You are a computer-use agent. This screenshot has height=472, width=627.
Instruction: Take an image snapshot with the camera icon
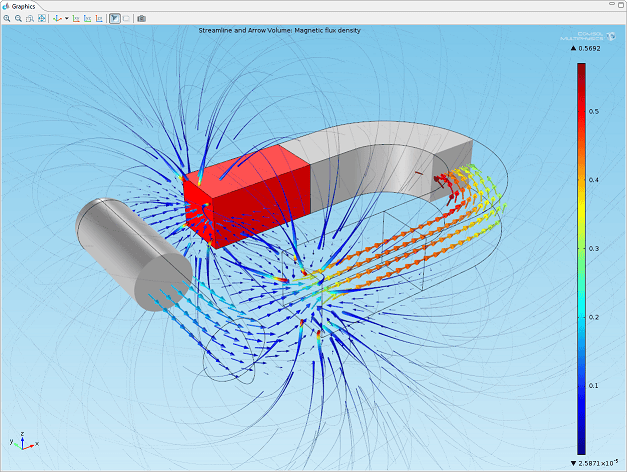point(142,18)
